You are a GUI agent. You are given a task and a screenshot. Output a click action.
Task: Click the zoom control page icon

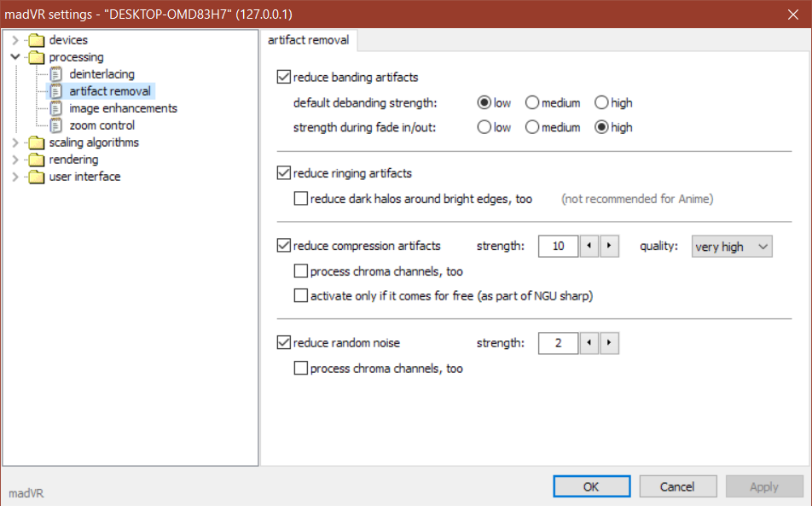tap(55, 125)
